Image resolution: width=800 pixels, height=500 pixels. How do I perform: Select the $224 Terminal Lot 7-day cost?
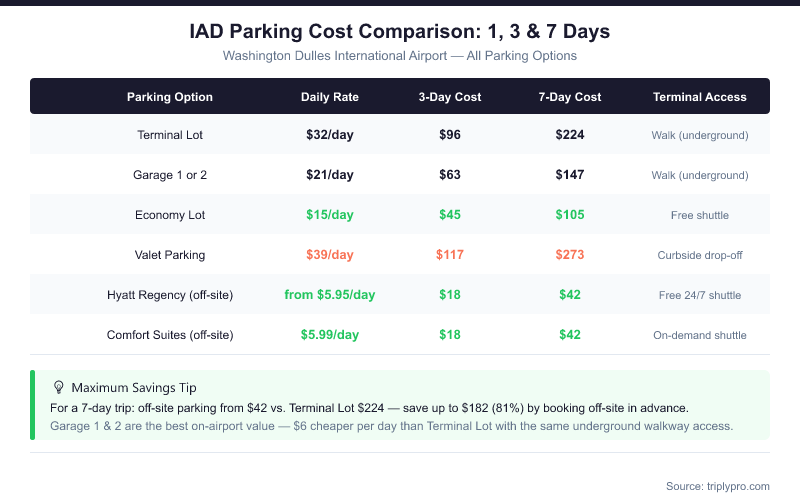tap(570, 134)
